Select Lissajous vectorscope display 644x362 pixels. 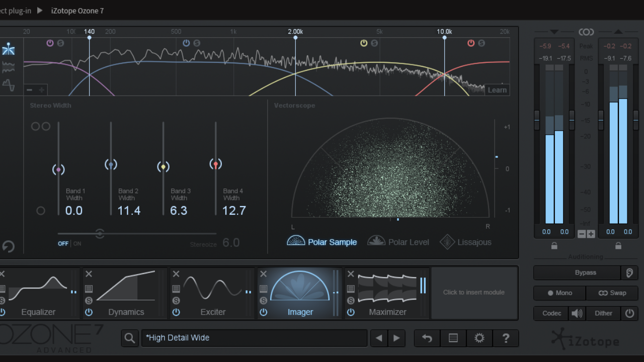[x=465, y=242]
